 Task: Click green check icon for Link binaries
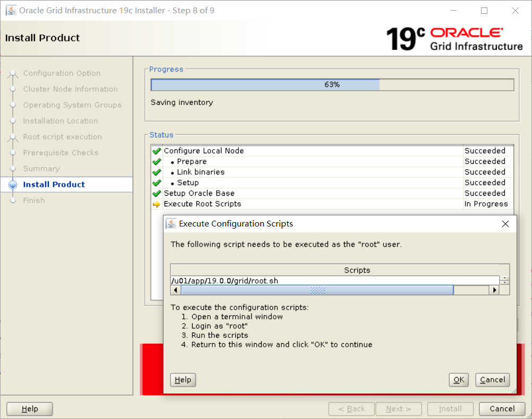(157, 172)
